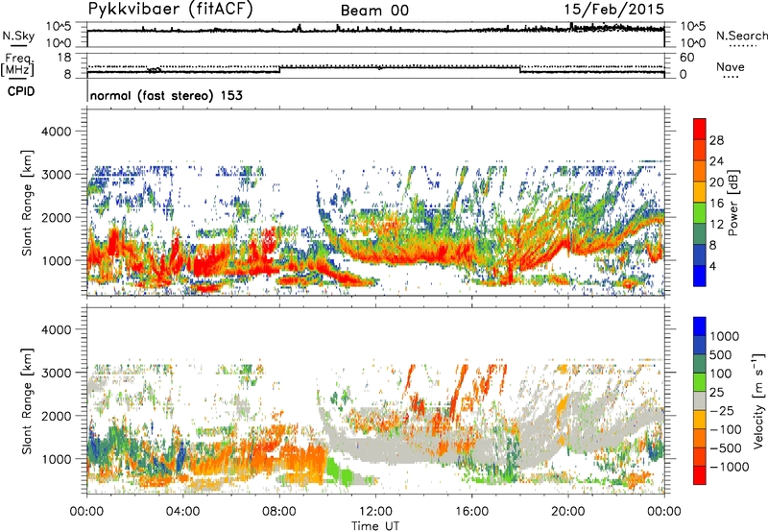Select the CPID row label
Screen dimensions: 768x532
(21, 91)
